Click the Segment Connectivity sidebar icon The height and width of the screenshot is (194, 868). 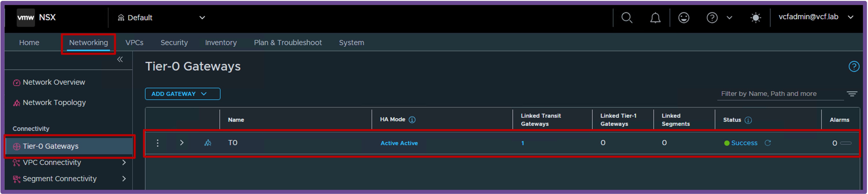pyautogui.click(x=17, y=179)
